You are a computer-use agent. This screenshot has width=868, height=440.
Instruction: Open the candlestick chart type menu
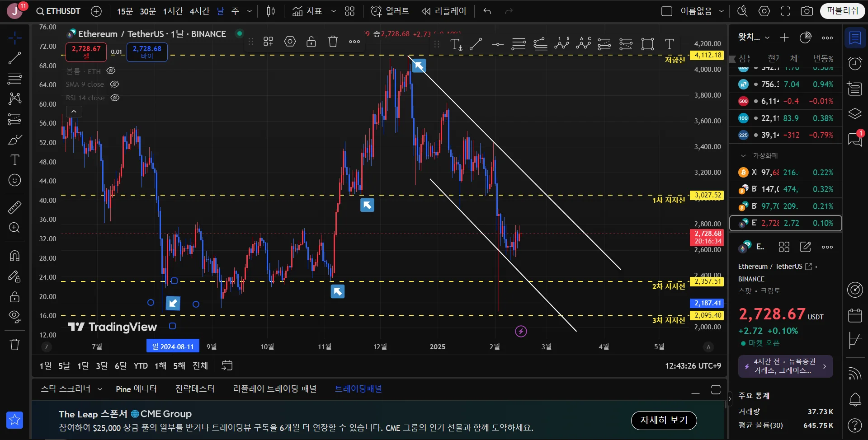(271, 11)
